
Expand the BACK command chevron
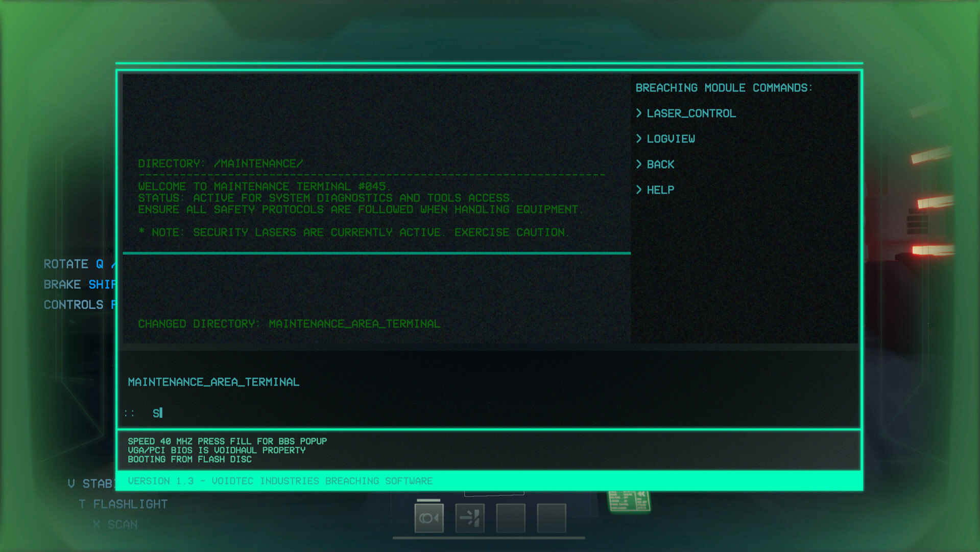point(640,164)
